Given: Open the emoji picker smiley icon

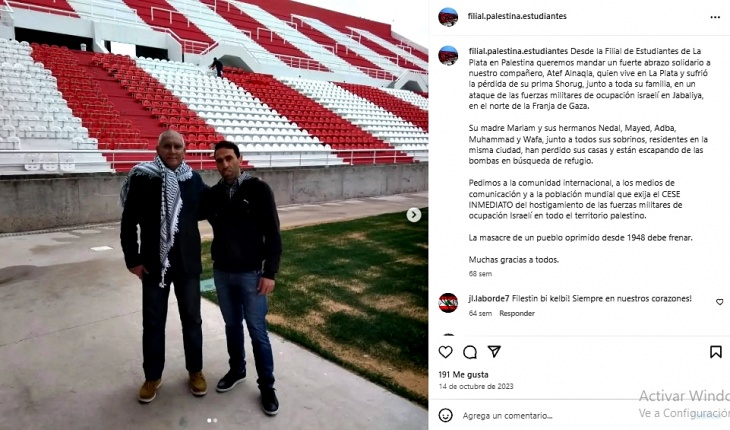Looking at the screenshot, I should 446,415.
